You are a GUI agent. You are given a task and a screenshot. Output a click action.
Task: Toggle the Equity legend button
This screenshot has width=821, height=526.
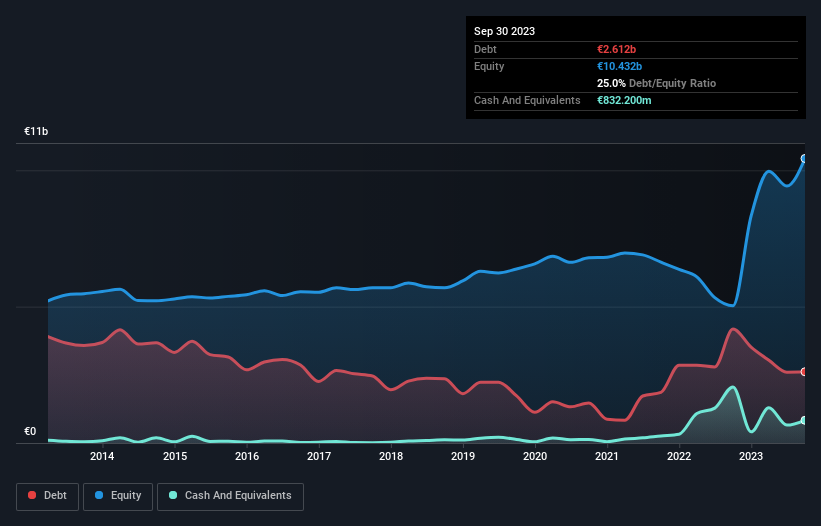tap(118, 496)
